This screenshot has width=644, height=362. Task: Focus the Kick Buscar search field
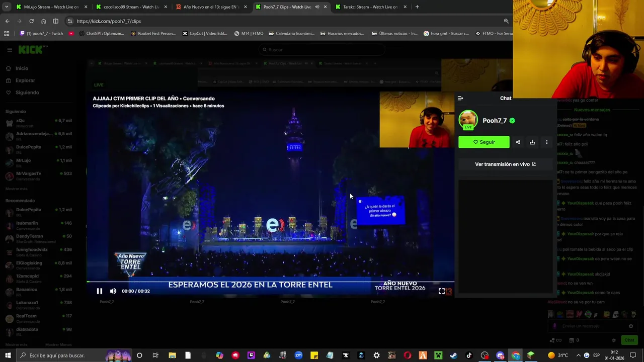pos(322,50)
